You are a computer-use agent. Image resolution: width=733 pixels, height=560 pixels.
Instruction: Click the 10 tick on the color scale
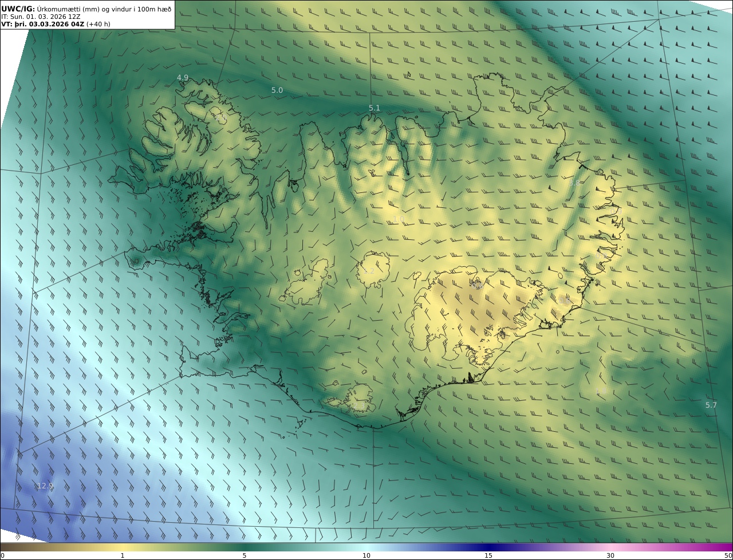tap(366, 555)
